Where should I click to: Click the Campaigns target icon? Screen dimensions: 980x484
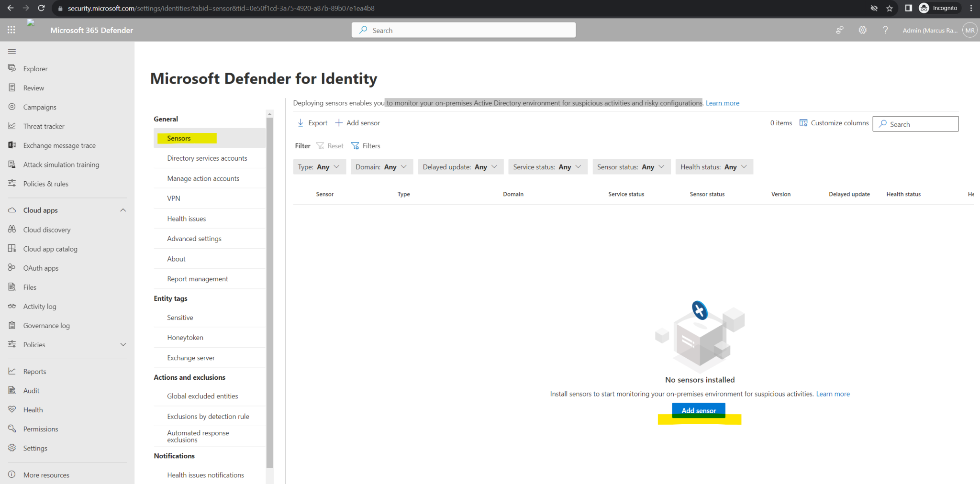click(x=12, y=107)
